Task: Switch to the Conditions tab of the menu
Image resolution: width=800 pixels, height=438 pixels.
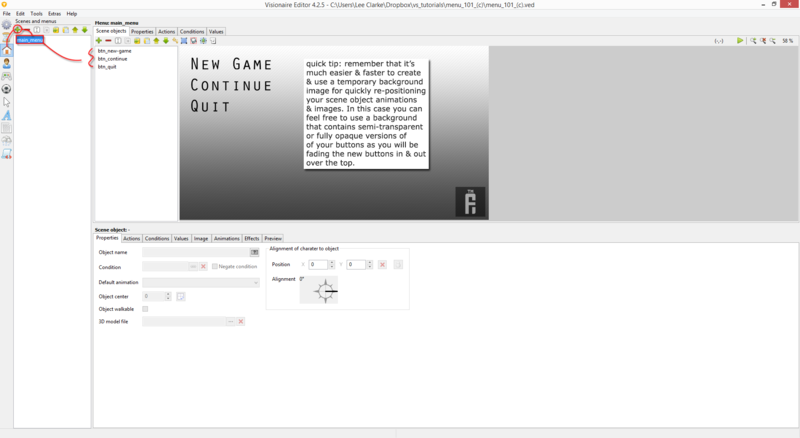Action: pyautogui.click(x=192, y=31)
